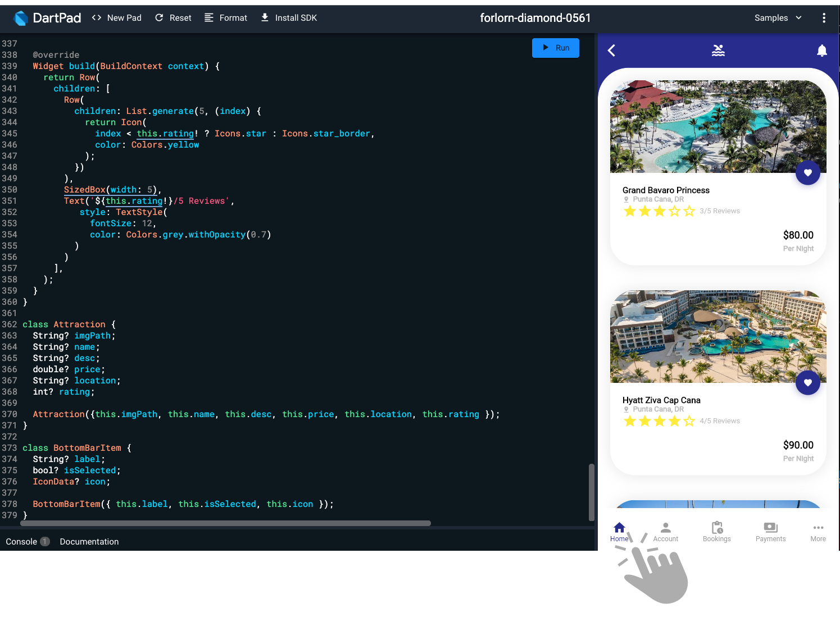Viewport: 840px width, 617px height.
Task: Select the Account tab in the bottom bar
Action: point(666,532)
